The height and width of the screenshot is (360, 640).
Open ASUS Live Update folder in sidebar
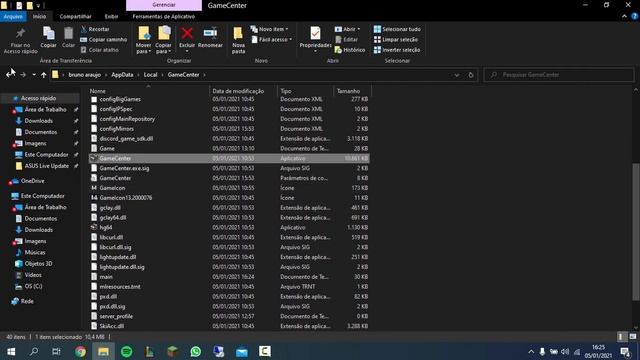coord(47,166)
